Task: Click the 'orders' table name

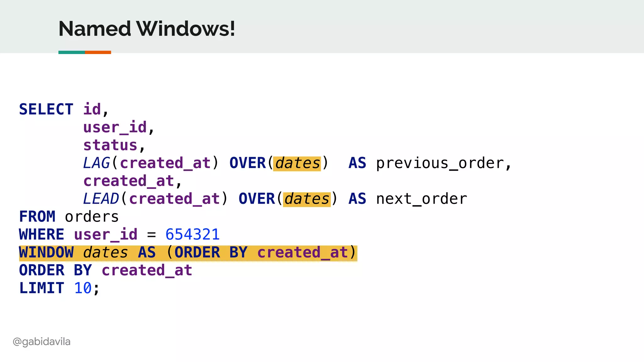Action: tap(92, 217)
